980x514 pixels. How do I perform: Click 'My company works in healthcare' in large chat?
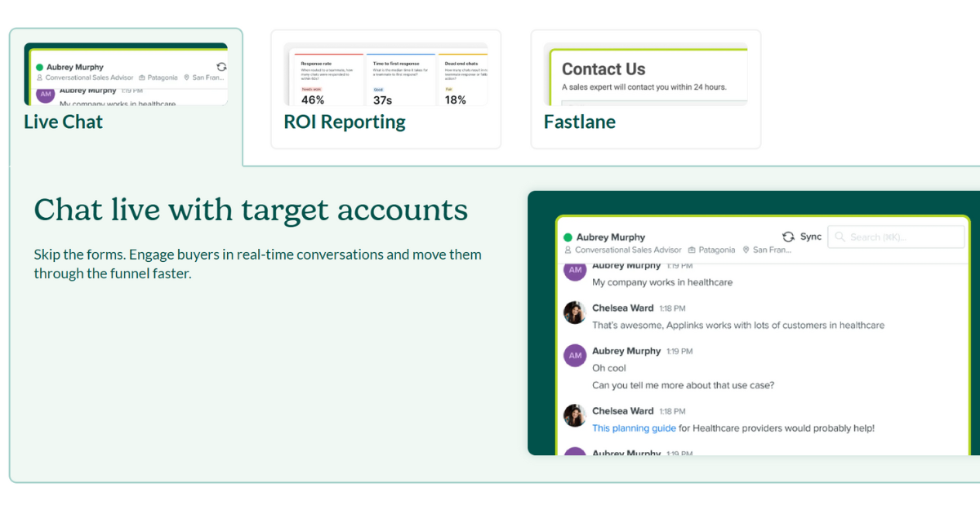point(662,282)
